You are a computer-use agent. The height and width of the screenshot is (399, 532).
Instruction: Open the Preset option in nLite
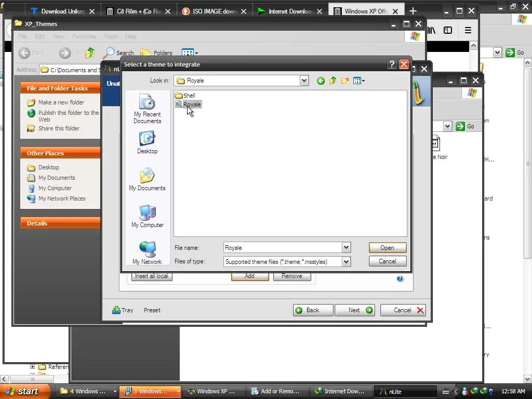point(152,310)
